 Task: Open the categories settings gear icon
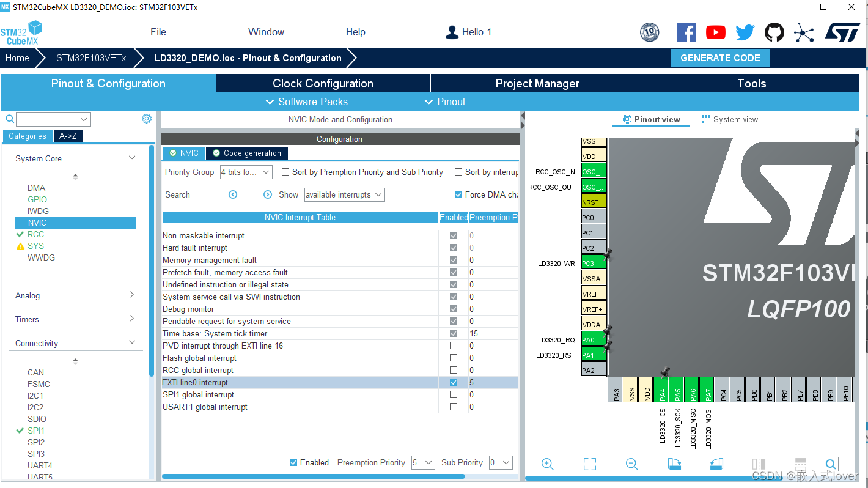147,119
